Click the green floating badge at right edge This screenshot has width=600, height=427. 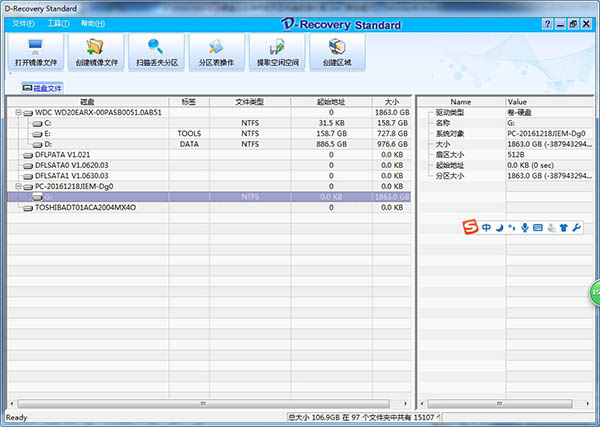tap(594, 292)
